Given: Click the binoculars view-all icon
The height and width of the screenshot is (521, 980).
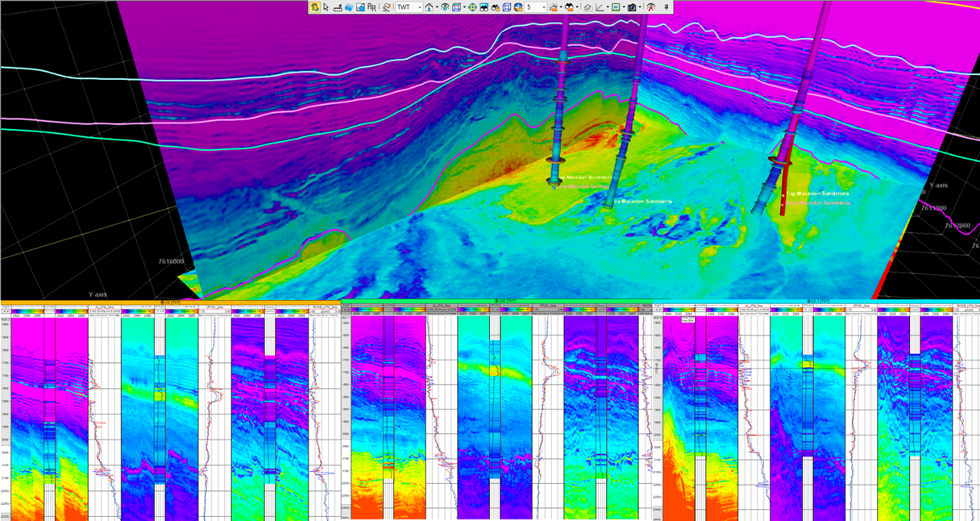Looking at the screenshot, I should [484, 8].
